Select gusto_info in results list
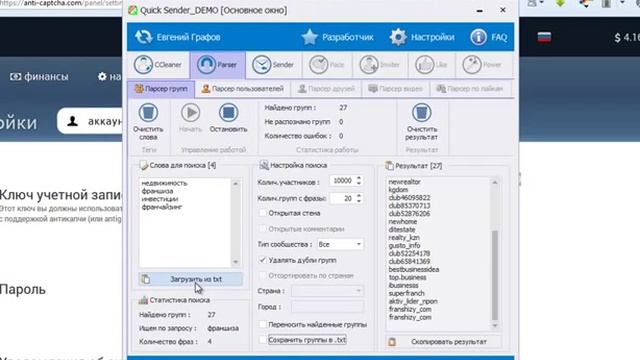The height and width of the screenshot is (360, 640). click(404, 245)
